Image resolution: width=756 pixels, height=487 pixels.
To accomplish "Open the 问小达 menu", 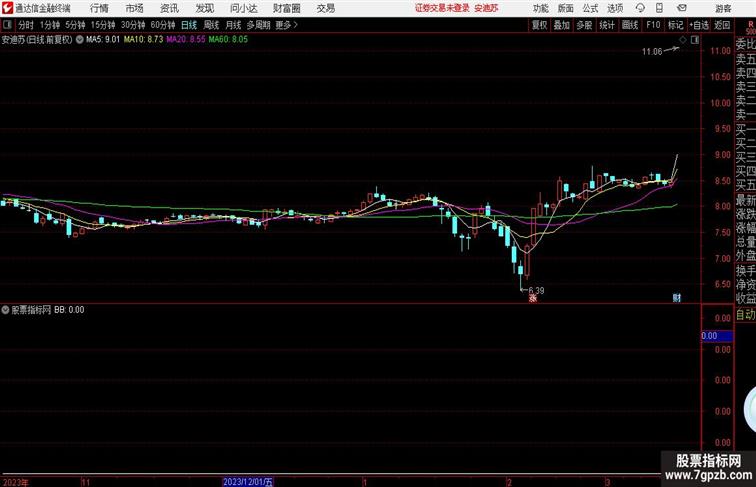I will point(243,8).
